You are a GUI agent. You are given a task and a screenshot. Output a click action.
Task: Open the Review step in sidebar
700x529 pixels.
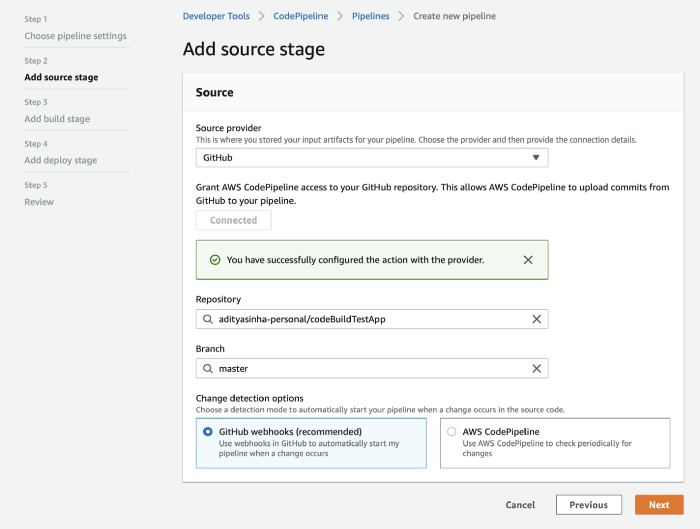(39, 202)
